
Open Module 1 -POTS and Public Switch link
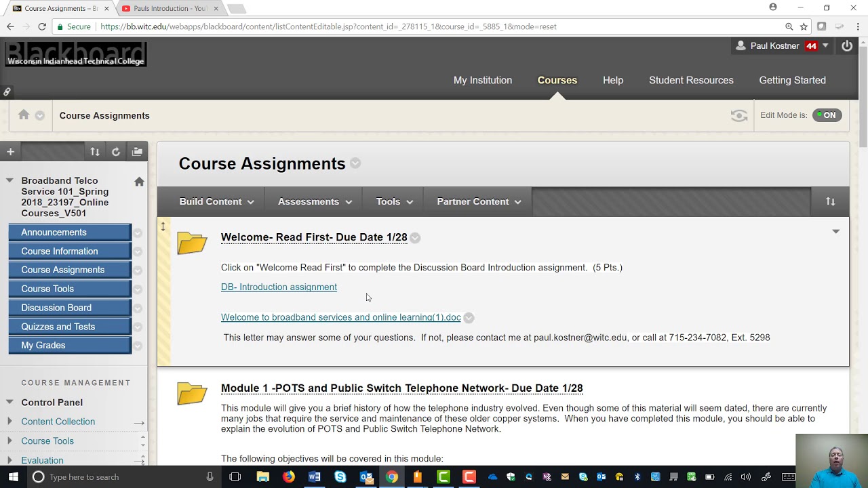coord(402,388)
